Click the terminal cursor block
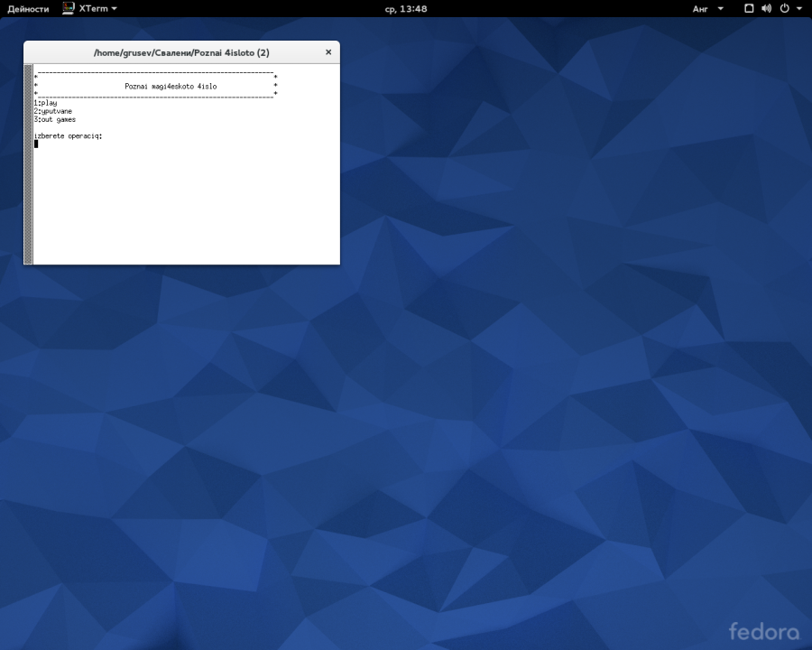812x650 pixels. (36, 144)
